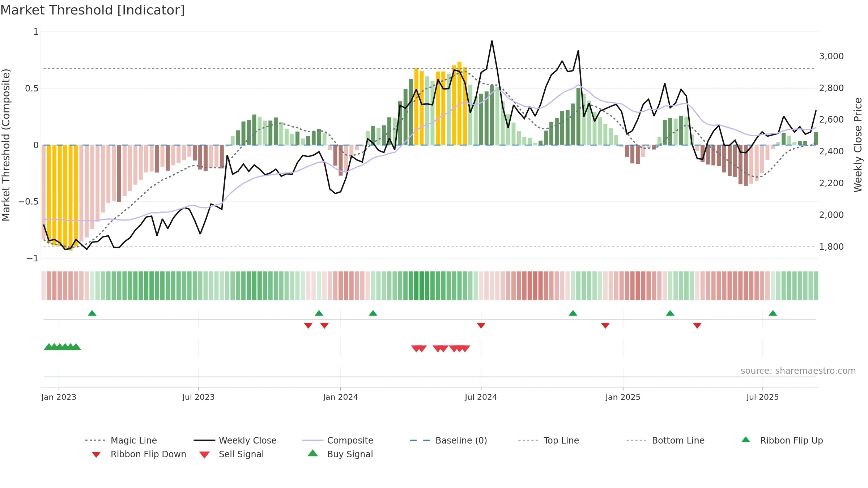Toggle the Top Line legend entry
Image resolution: width=868 pixels, height=488 pixels.
(x=548, y=440)
